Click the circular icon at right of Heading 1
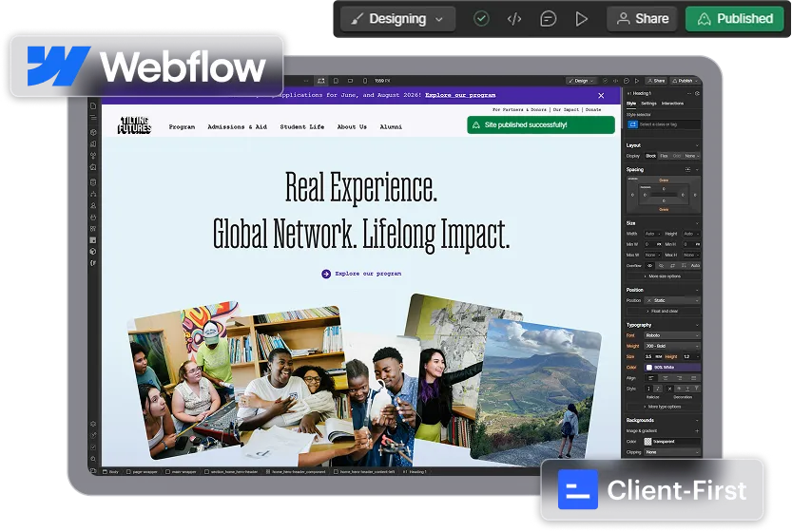792x532 pixels. coord(697,93)
